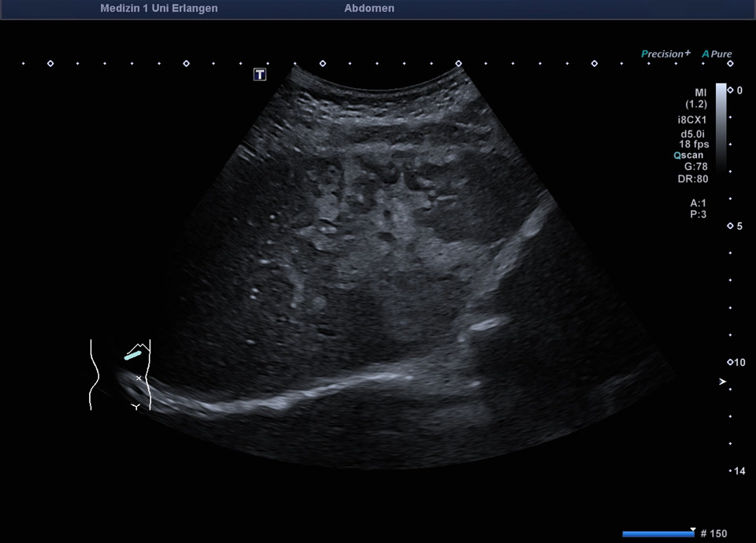Select the Abdomen preset label
The width and height of the screenshot is (756, 543).
369,9
